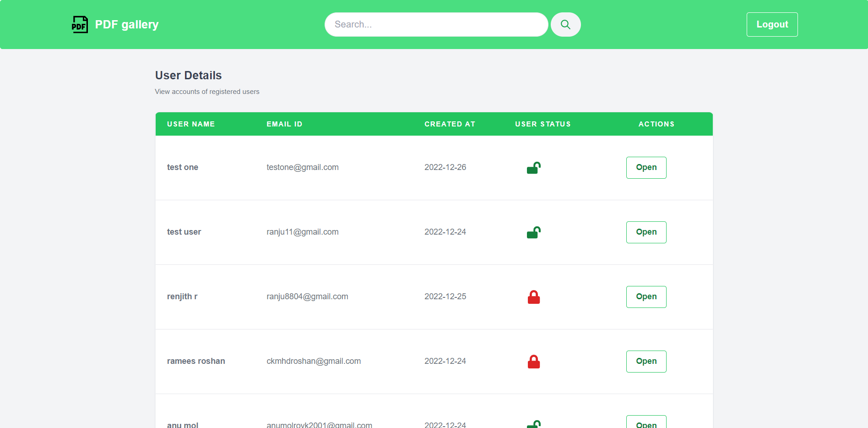Click the email testone@gmail.com

point(303,167)
